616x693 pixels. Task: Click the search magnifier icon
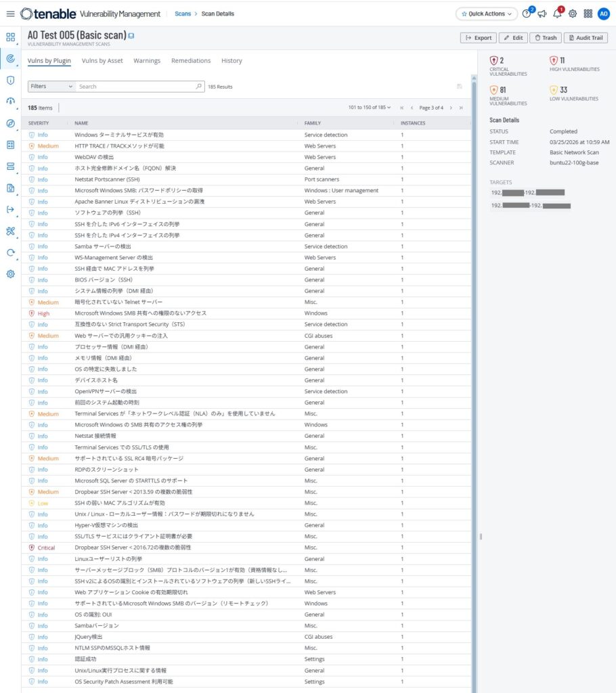pyautogui.click(x=198, y=86)
